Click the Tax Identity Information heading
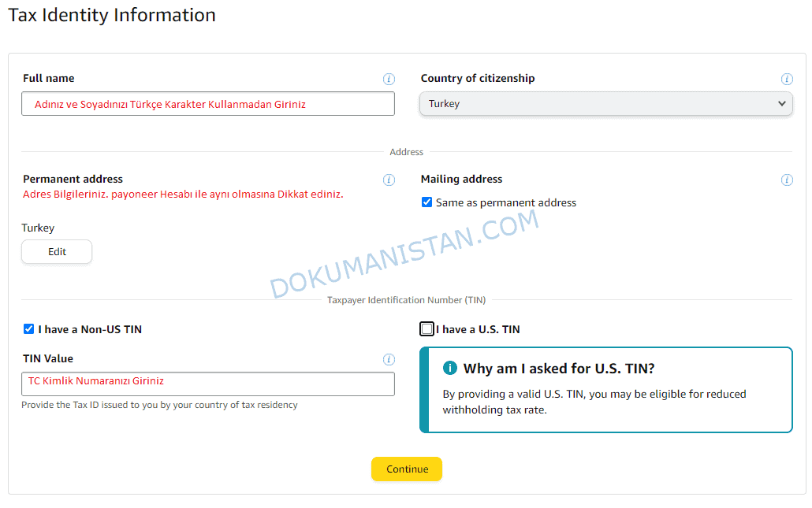 pyautogui.click(x=112, y=15)
